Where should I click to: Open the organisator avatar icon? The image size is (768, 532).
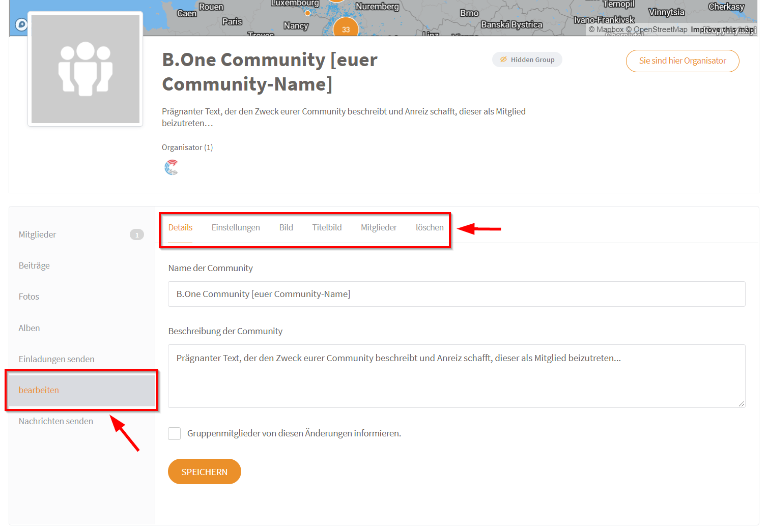[x=172, y=167]
